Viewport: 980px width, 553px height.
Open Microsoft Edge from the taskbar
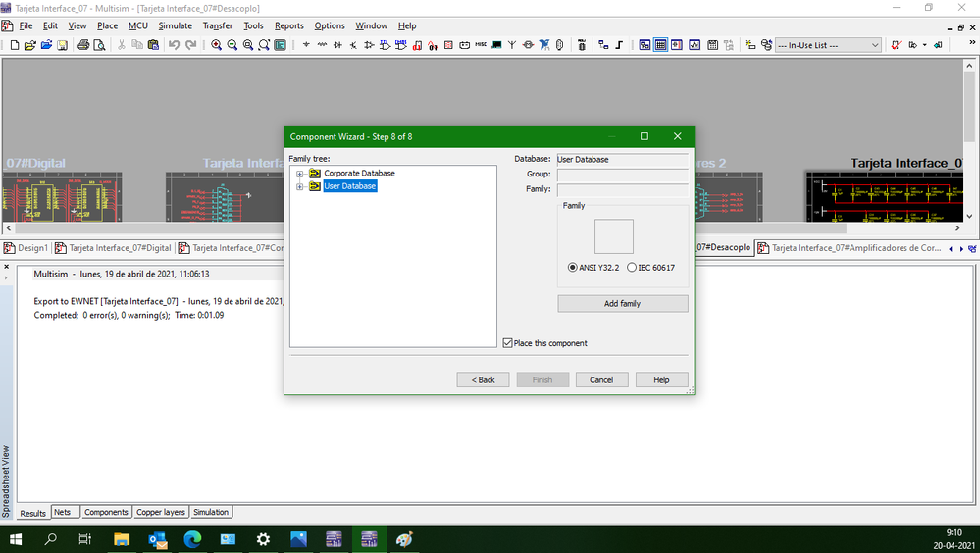[x=192, y=539]
